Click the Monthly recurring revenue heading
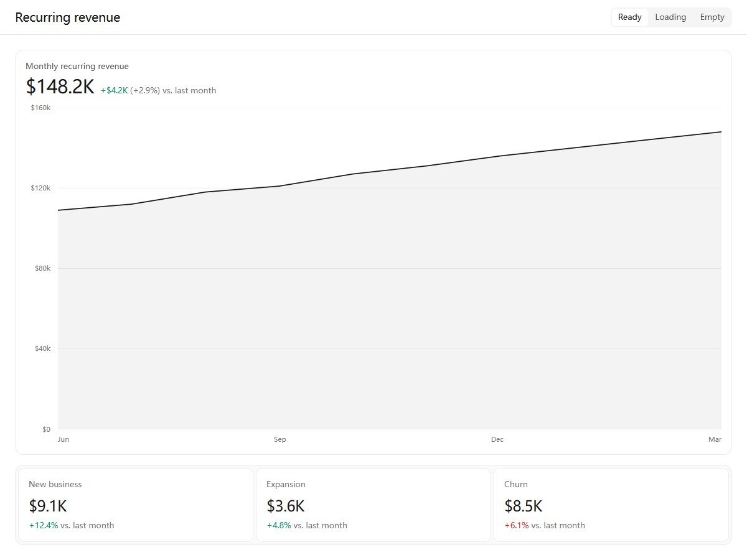747x560 pixels. (x=77, y=66)
